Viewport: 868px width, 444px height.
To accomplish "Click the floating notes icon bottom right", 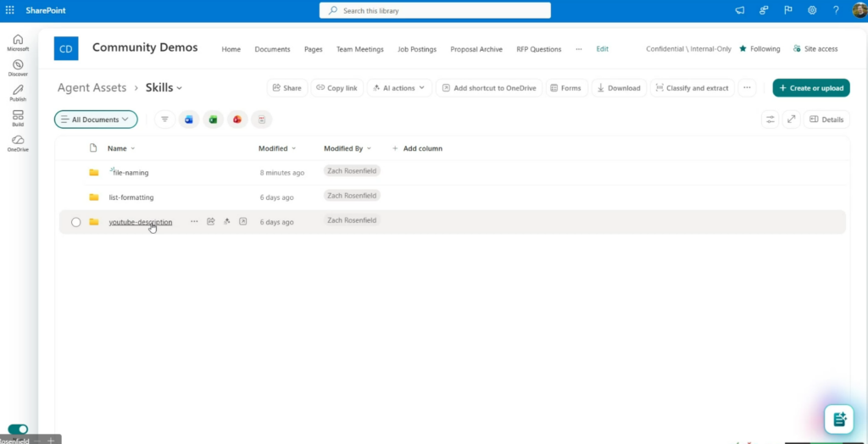I will (838, 419).
